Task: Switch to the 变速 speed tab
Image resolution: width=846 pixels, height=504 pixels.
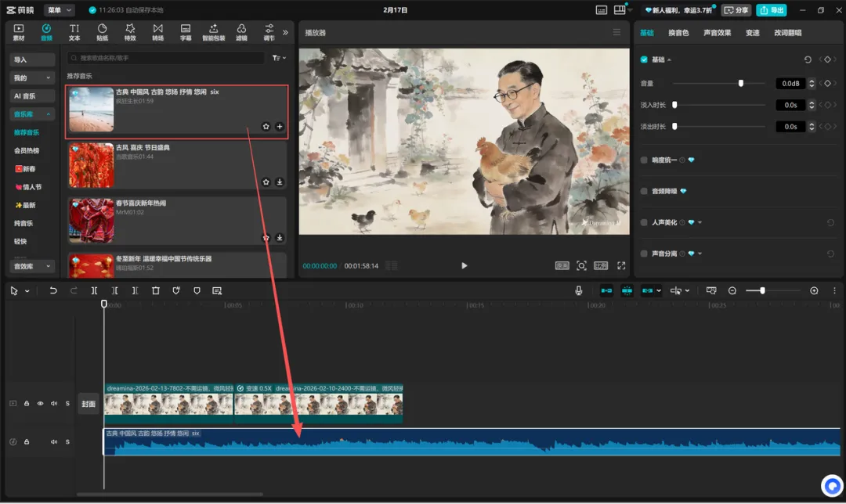Action: pos(753,33)
